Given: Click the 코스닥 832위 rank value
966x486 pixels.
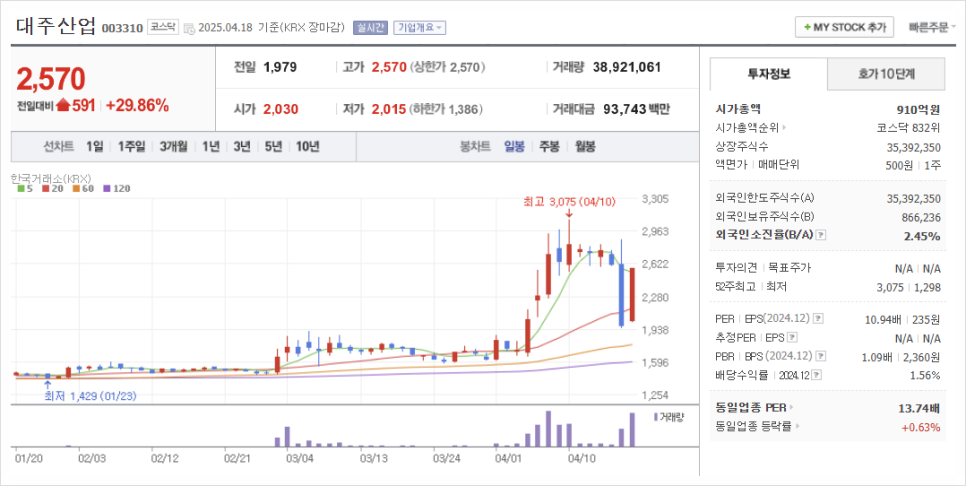Looking at the screenshot, I should (x=908, y=128).
